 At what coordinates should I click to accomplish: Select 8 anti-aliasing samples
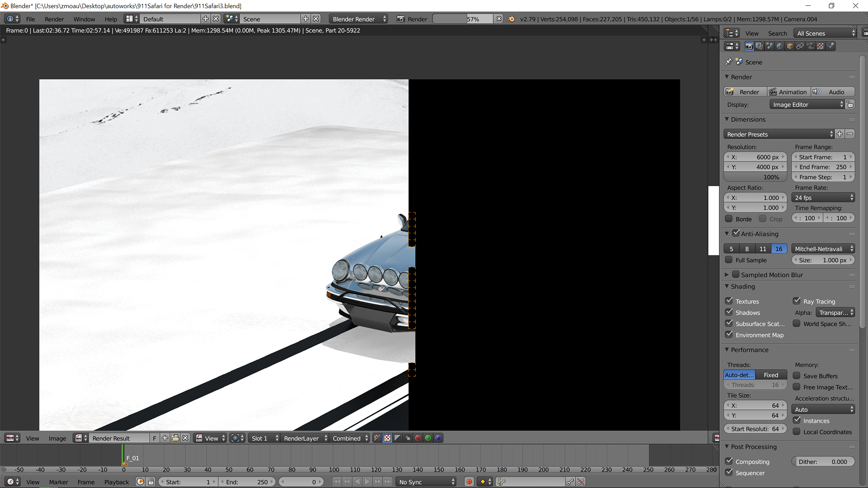click(x=747, y=249)
